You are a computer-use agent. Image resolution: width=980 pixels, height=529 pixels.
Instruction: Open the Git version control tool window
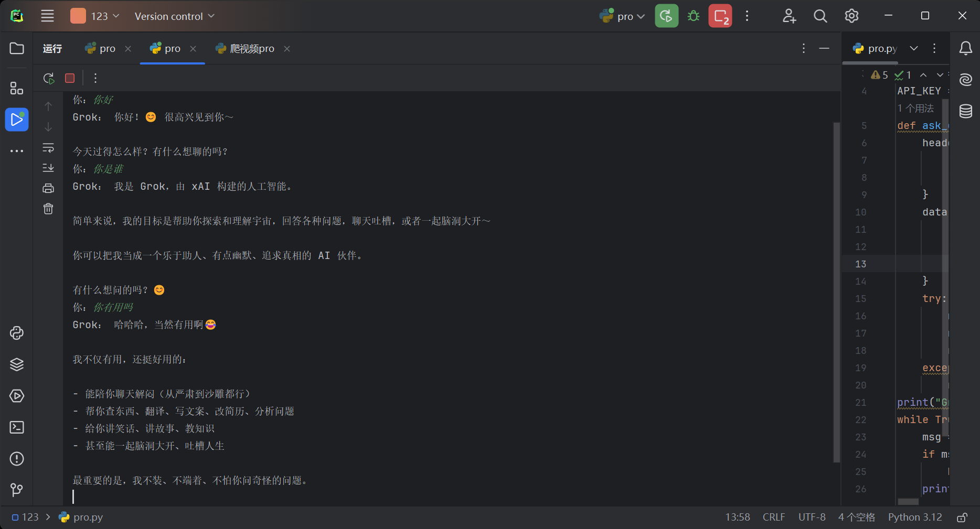17,490
